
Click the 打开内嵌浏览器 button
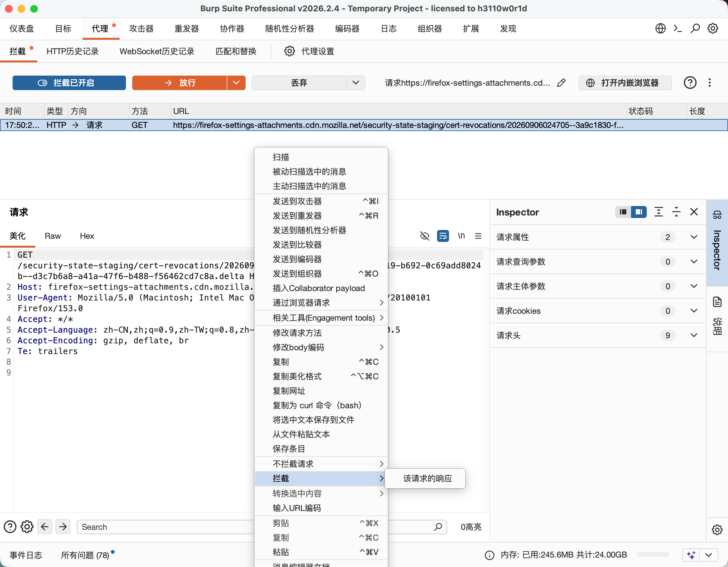(625, 83)
